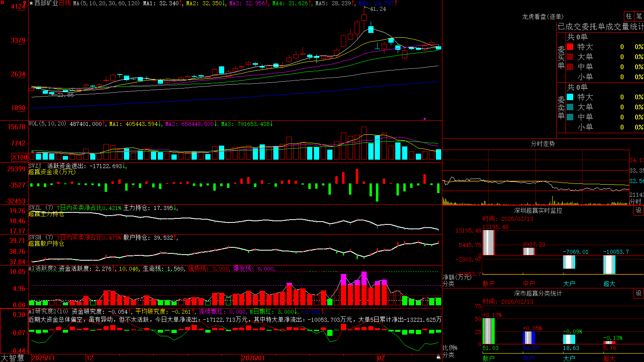Image resolution: width=644 pixels, height=362 pixels.
Task: Click the yellow MA2: 32.350 value
Action: (206, 3)
